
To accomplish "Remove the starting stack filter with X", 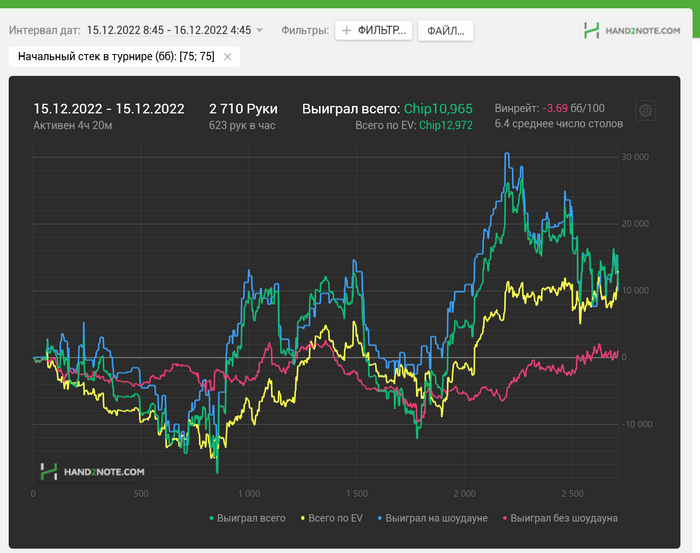I will pyautogui.click(x=227, y=57).
